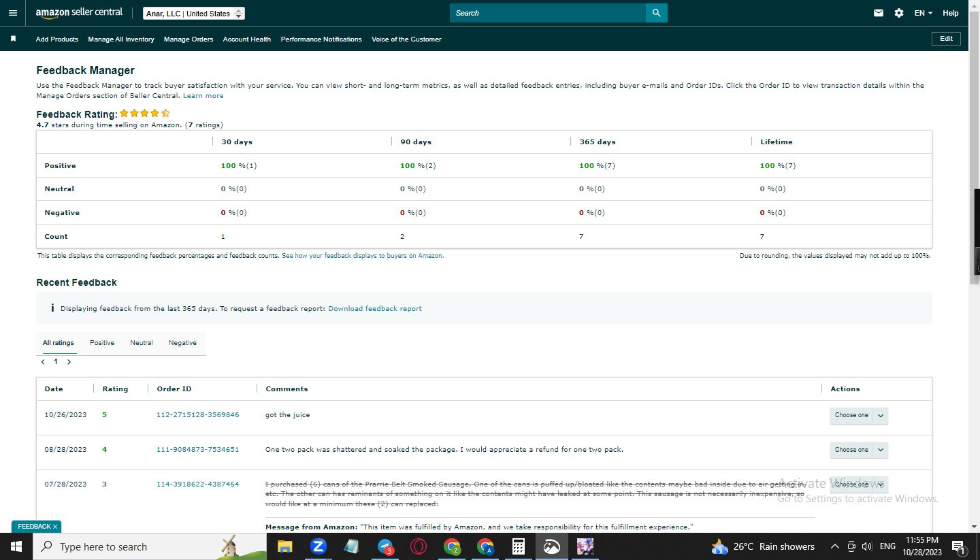The image size is (980, 560).
Task: Open Voice of the Customer
Action: [406, 39]
